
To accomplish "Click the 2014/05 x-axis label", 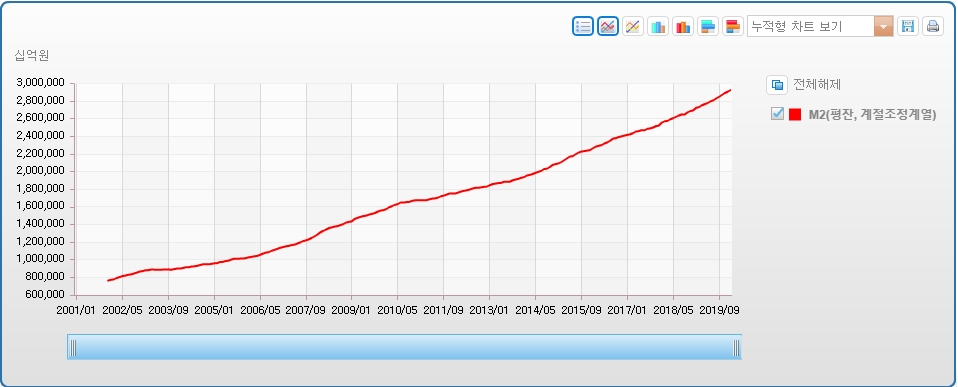I will point(535,310).
